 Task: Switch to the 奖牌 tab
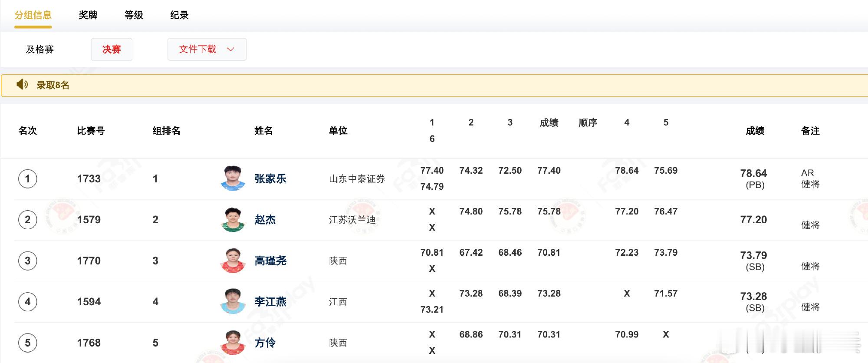88,15
